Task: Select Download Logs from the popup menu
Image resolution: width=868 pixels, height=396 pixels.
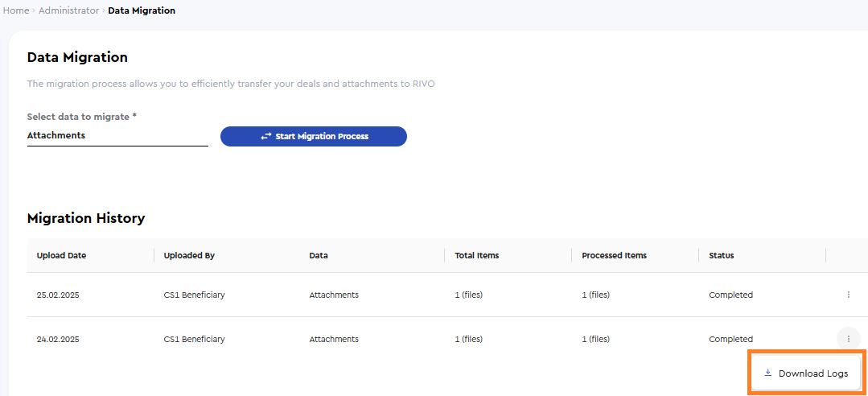Action: click(x=806, y=373)
